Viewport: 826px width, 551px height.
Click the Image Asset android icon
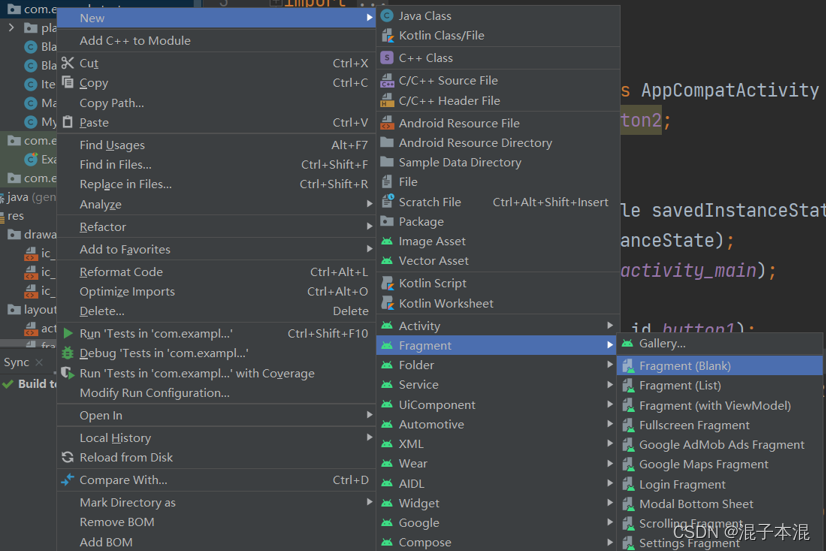[387, 241]
